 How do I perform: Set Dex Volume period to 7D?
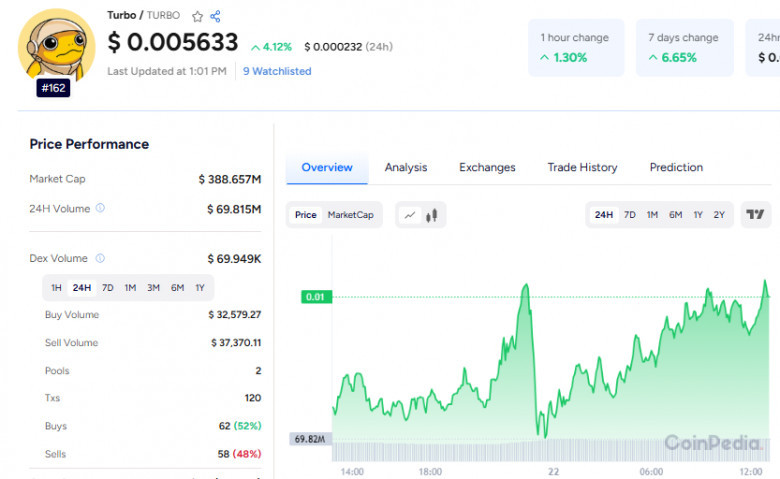(107, 288)
